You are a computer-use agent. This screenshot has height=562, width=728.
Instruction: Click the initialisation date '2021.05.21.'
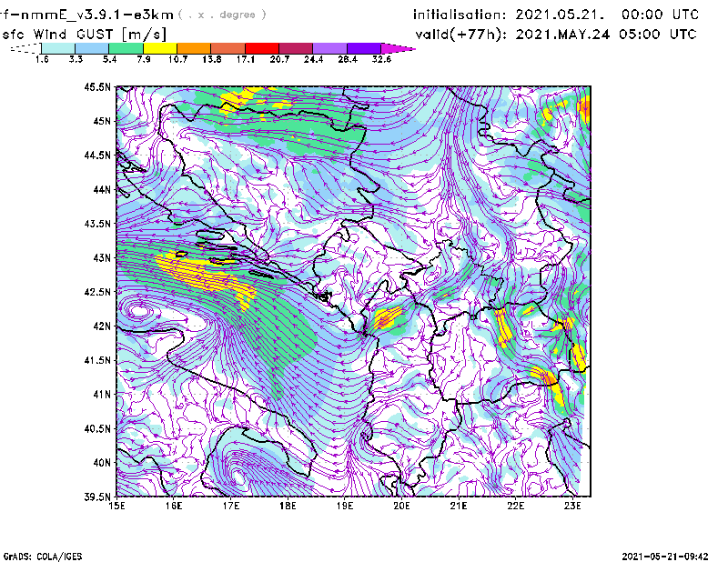[x=560, y=15]
